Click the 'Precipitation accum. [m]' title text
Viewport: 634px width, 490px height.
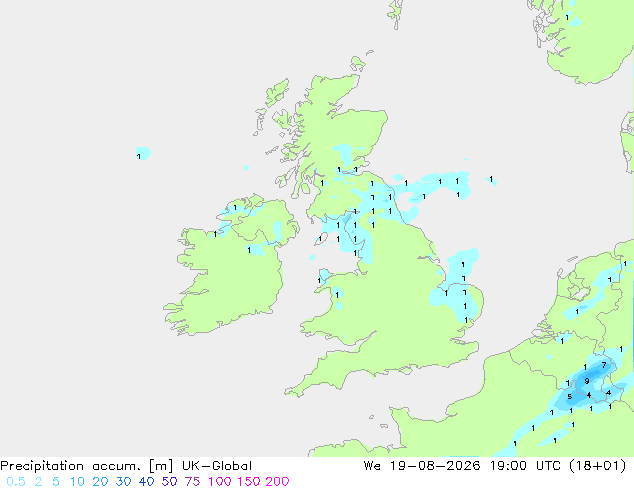pos(87,466)
